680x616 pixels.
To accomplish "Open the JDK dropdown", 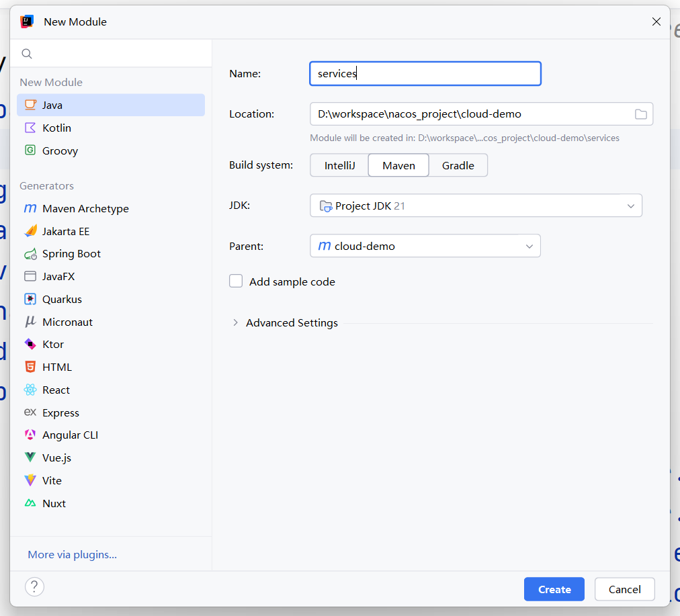I will (x=476, y=206).
